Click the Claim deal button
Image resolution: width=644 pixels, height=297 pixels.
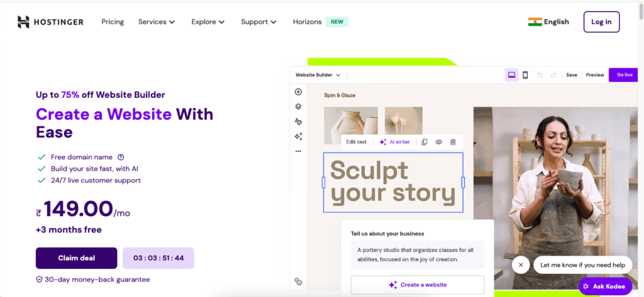(76, 258)
